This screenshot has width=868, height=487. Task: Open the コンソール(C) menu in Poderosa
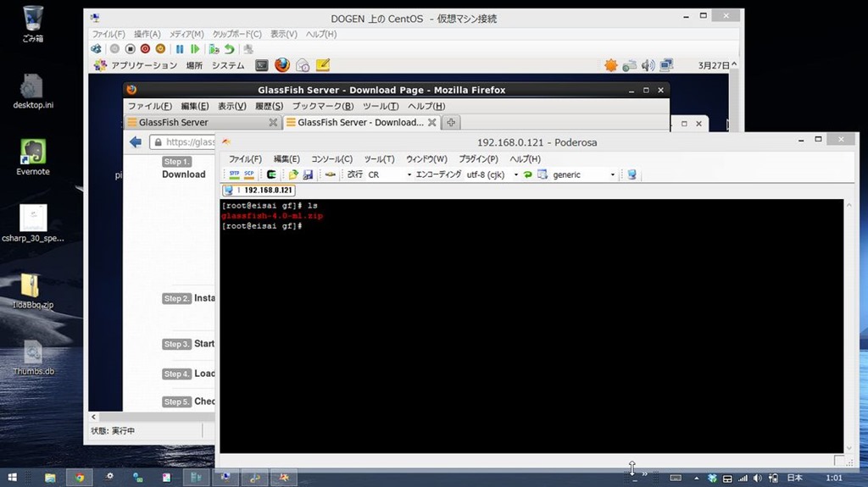[x=331, y=158]
